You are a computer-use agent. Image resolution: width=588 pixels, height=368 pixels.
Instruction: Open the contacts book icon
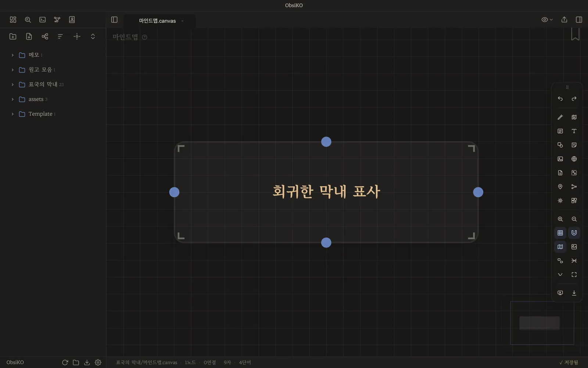click(72, 20)
